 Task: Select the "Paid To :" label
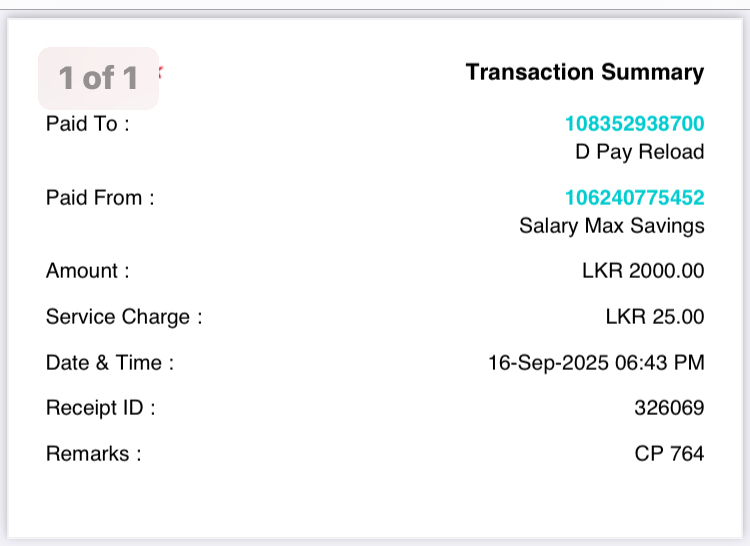pyautogui.click(x=88, y=124)
